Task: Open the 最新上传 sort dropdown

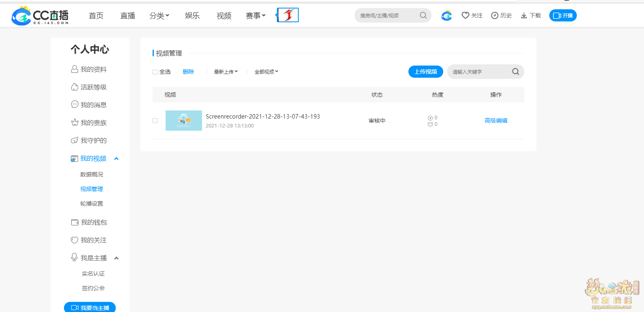Action: point(226,72)
